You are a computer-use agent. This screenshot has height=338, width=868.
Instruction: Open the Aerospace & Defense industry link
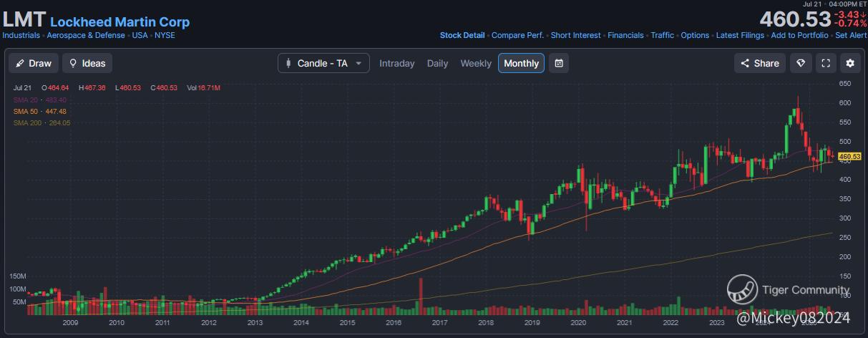pos(86,35)
